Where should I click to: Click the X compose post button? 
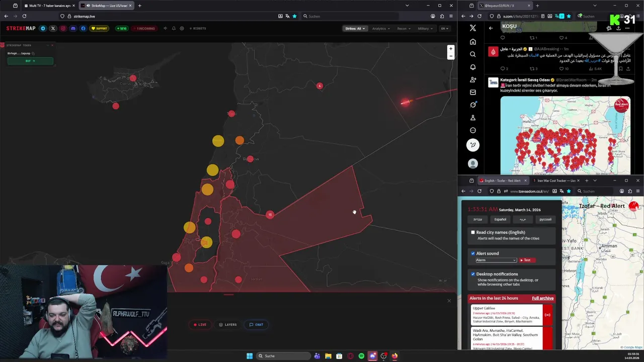click(x=473, y=145)
